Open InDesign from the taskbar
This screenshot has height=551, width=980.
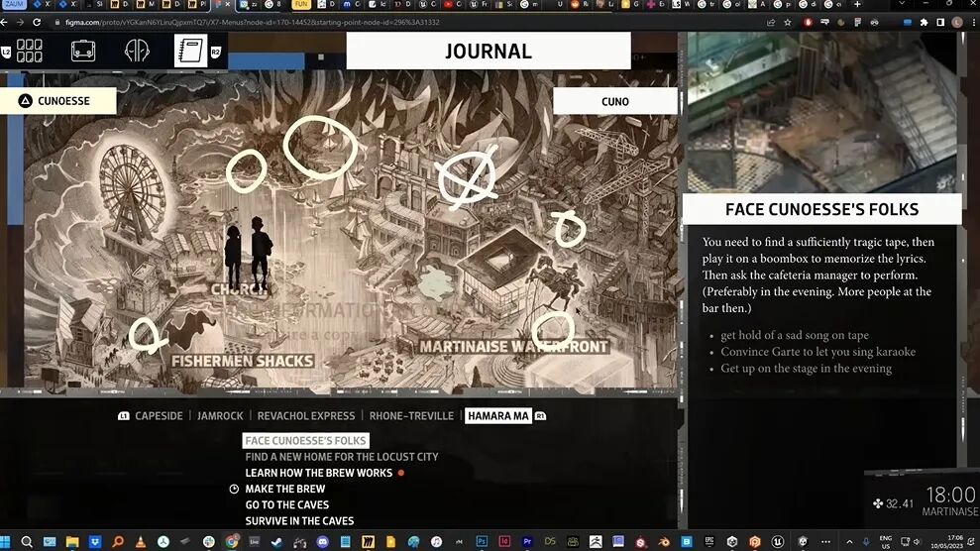coord(504,542)
